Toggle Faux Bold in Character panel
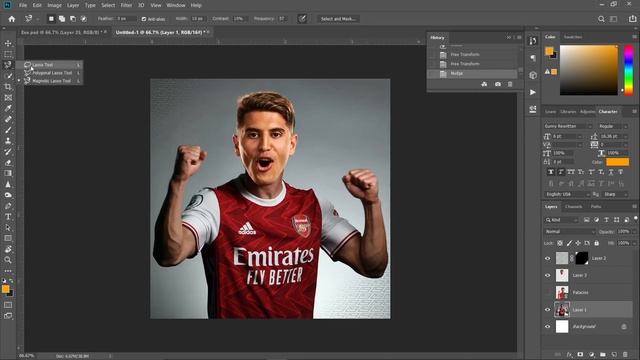Viewport: 640px width, 360px height. click(x=551, y=172)
